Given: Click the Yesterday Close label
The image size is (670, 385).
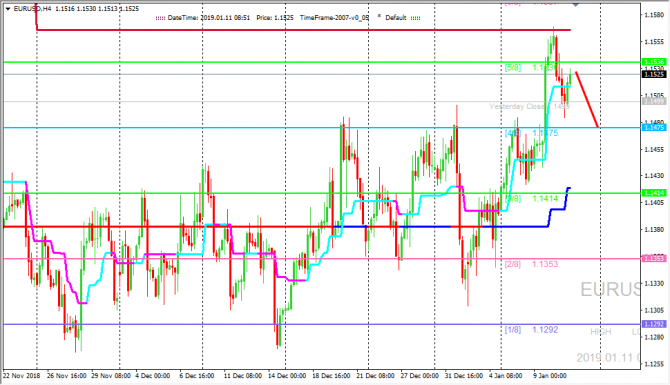Looking at the screenshot, I should pyautogui.click(x=516, y=106).
